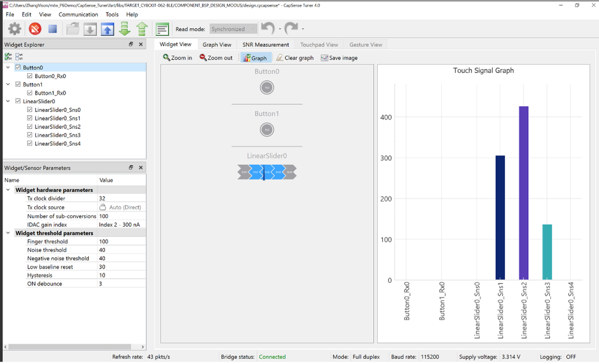Image resolution: width=599 pixels, height=364 pixels.
Task: Open the tuner communication settings gear
Action: [x=15, y=28]
